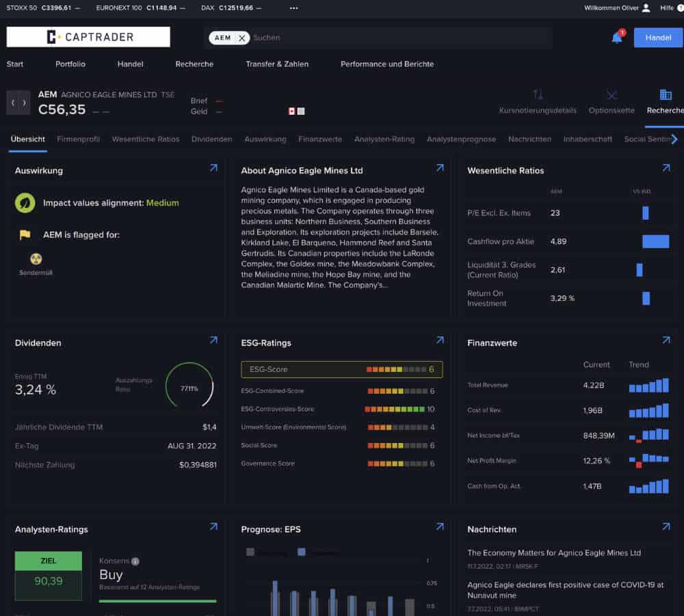Expand the Prognose: EPS card

(440, 526)
